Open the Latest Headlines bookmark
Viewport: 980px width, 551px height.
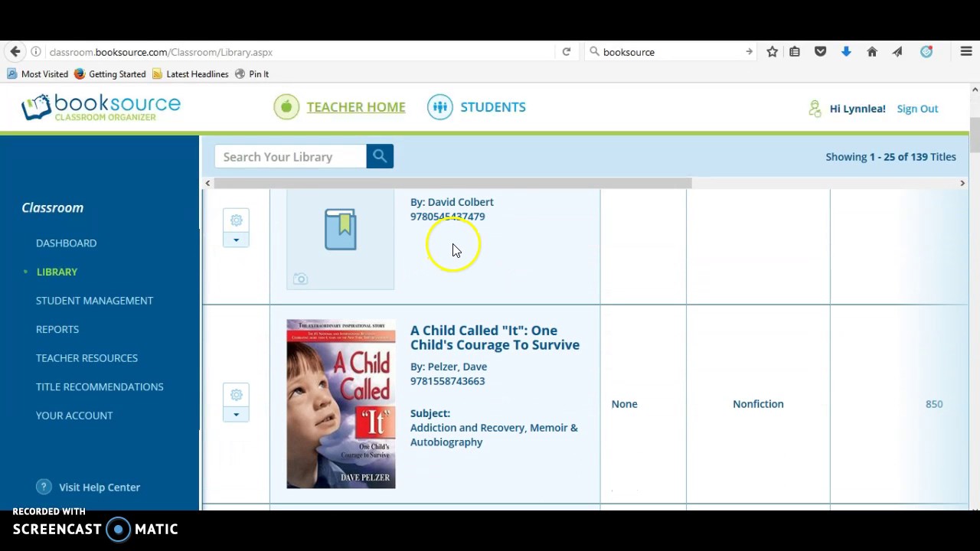coord(190,74)
